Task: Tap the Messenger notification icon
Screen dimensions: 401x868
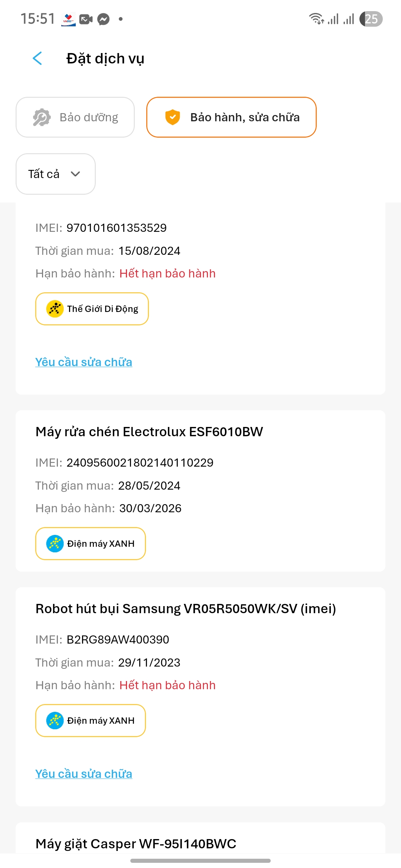Action: click(104, 19)
